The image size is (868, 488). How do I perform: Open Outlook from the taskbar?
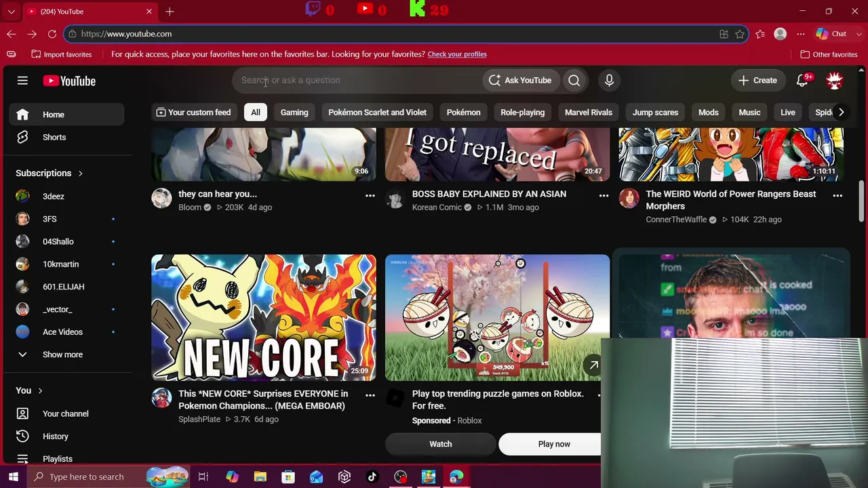pos(317,476)
